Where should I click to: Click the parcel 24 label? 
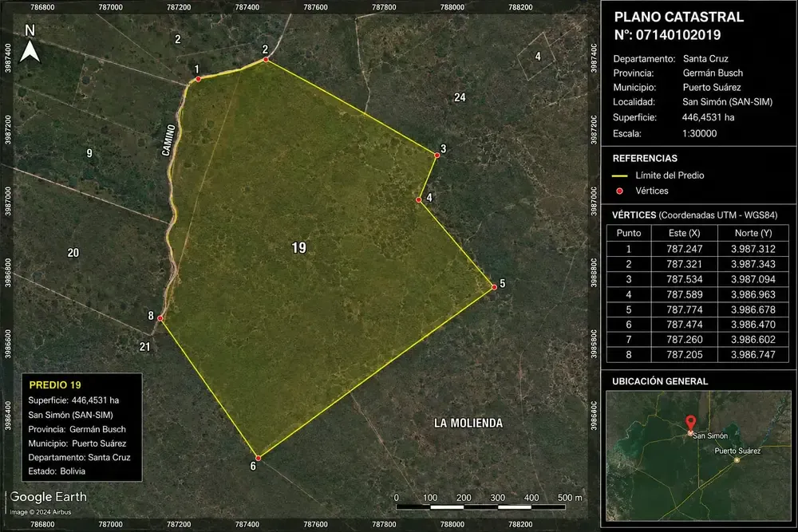[x=460, y=97]
